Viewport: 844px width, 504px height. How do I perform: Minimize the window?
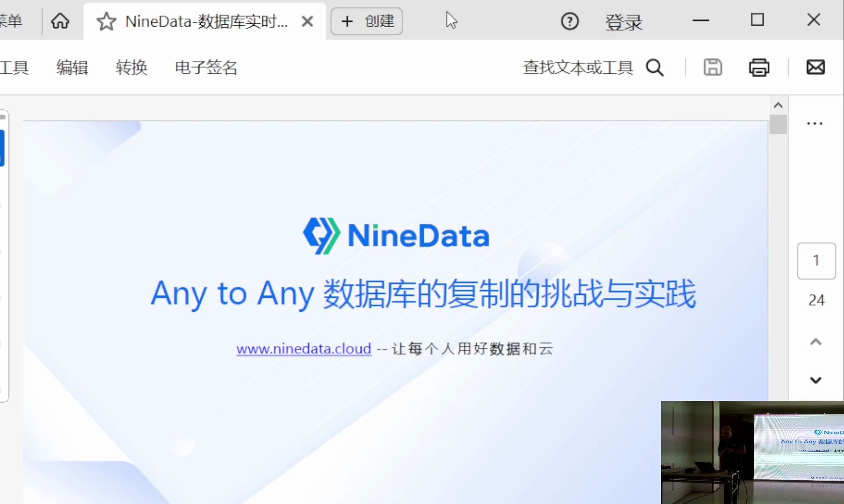(701, 21)
